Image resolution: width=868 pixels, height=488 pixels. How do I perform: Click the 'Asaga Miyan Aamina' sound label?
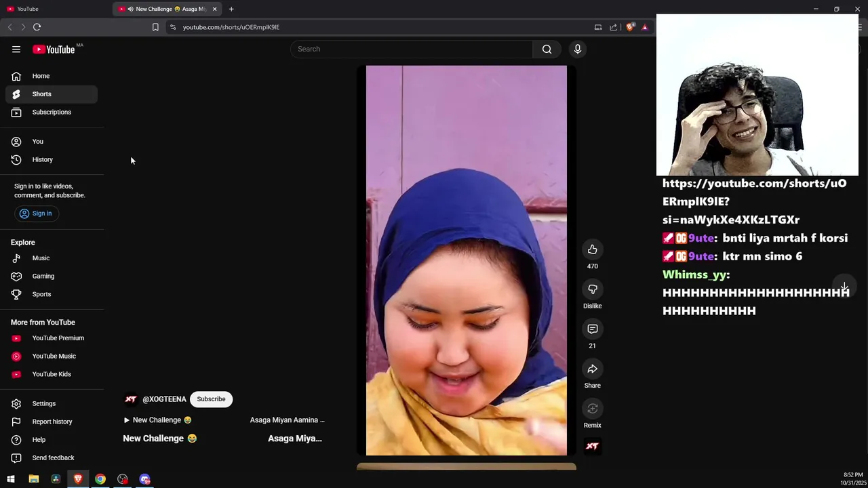288,420
